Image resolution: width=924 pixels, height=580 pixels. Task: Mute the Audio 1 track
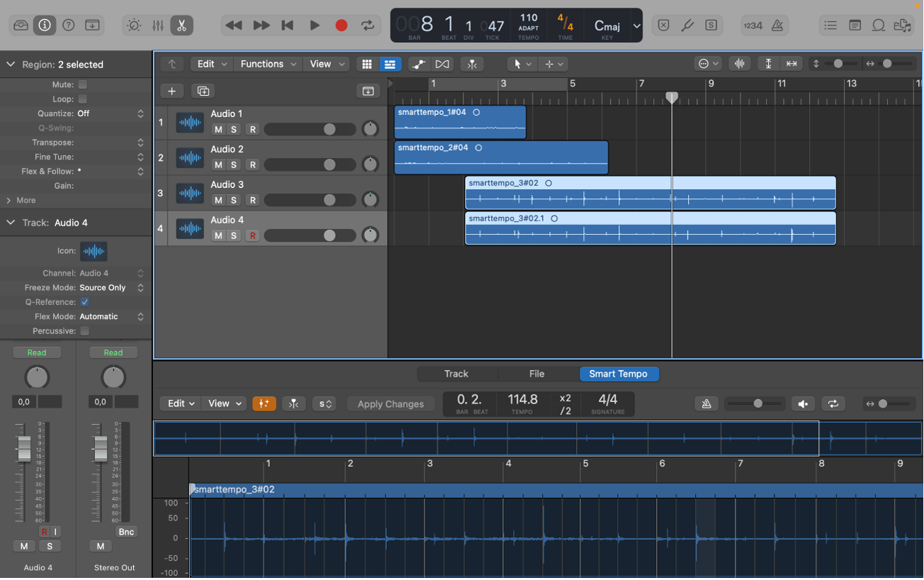click(x=218, y=129)
